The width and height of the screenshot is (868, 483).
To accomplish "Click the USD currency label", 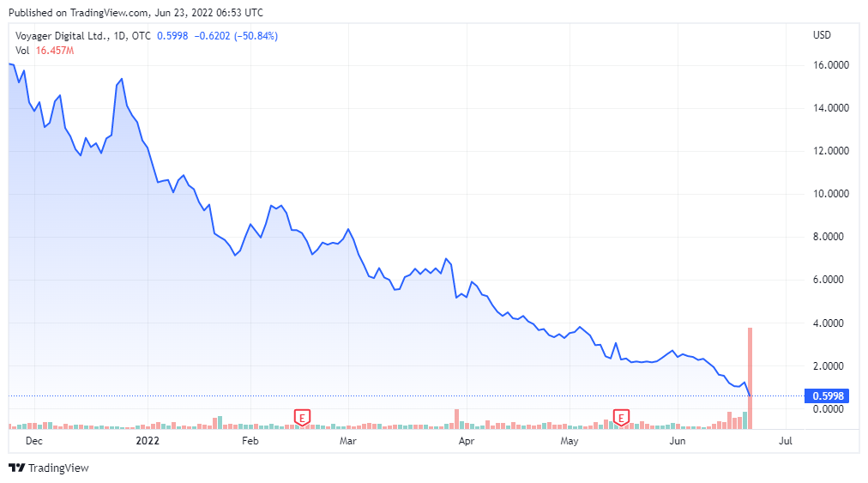I will [x=822, y=35].
